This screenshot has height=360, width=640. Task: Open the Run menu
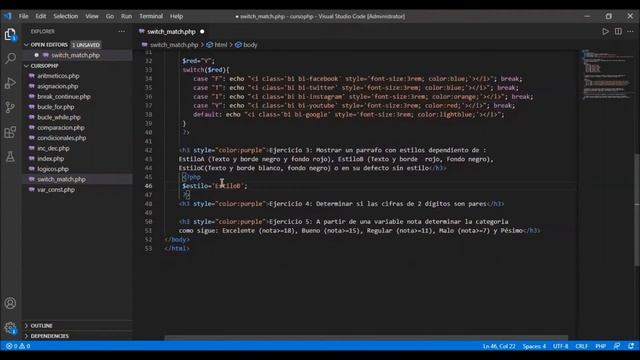pyautogui.click(x=127, y=16)
